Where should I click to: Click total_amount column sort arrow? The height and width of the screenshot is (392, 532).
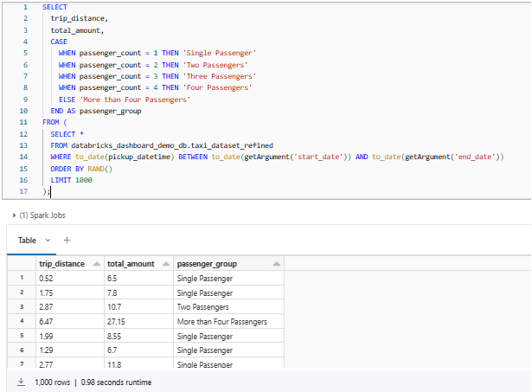[x=163, y=264]
